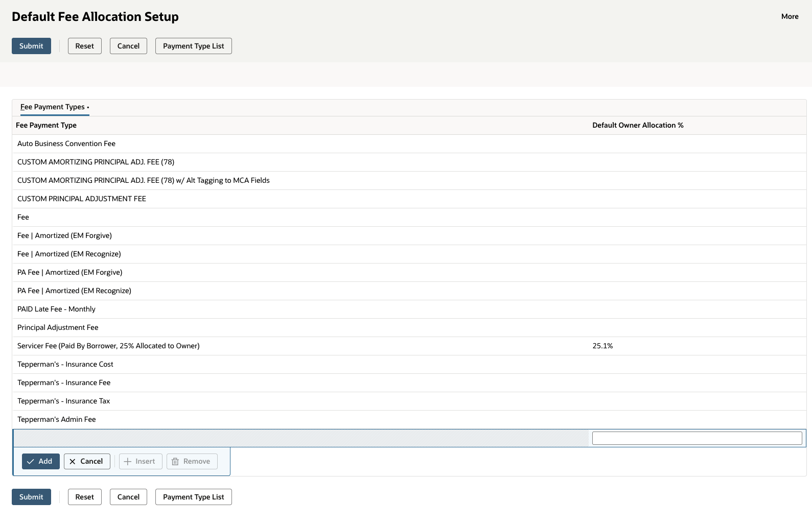Select the Servicer Fee (Paid By Borrower) row
Image resolution: width=812 pixels, height=525 pixels.
click(x=409, y=346)
